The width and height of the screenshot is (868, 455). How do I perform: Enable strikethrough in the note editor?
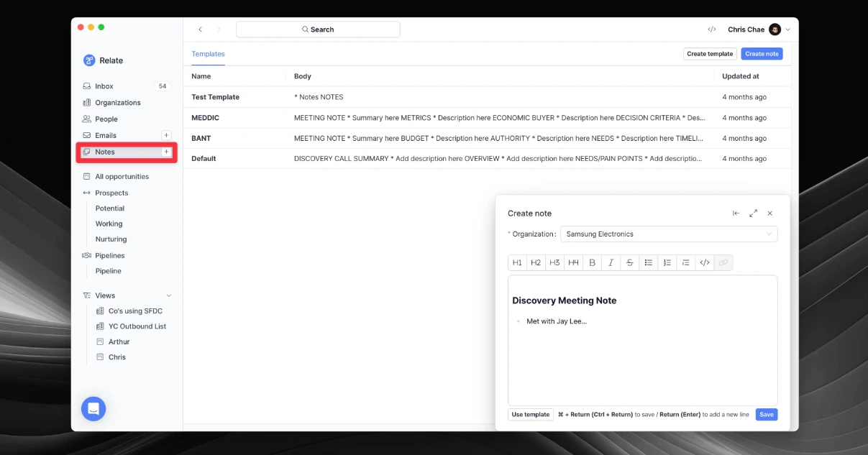pos(629,262)
